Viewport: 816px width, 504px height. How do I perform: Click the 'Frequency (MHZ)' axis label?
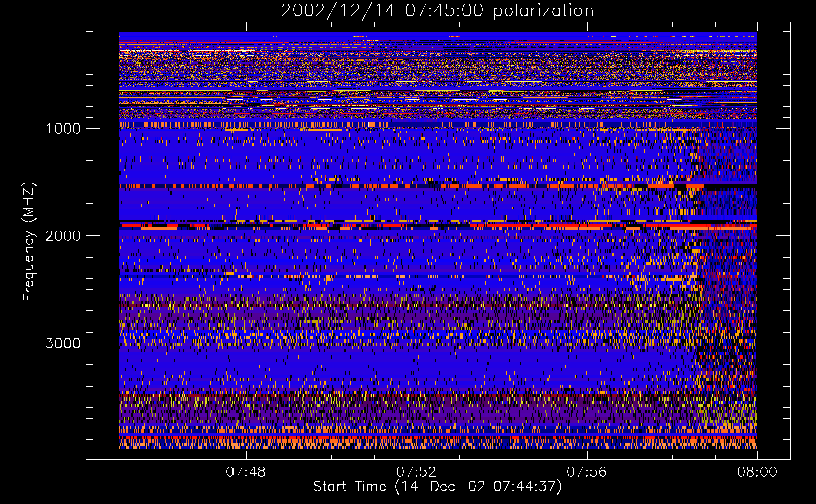[29, 242]
